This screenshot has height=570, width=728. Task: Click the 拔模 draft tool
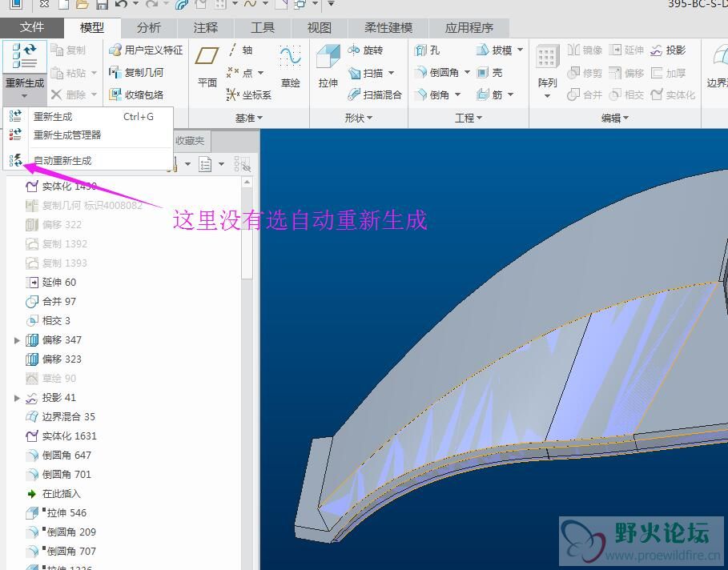pos(495,50)
